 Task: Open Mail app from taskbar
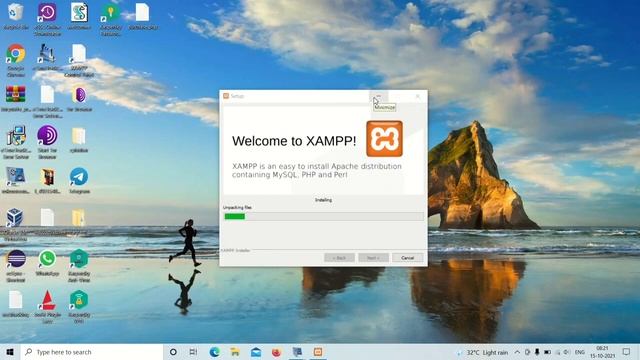click(256, 352)
